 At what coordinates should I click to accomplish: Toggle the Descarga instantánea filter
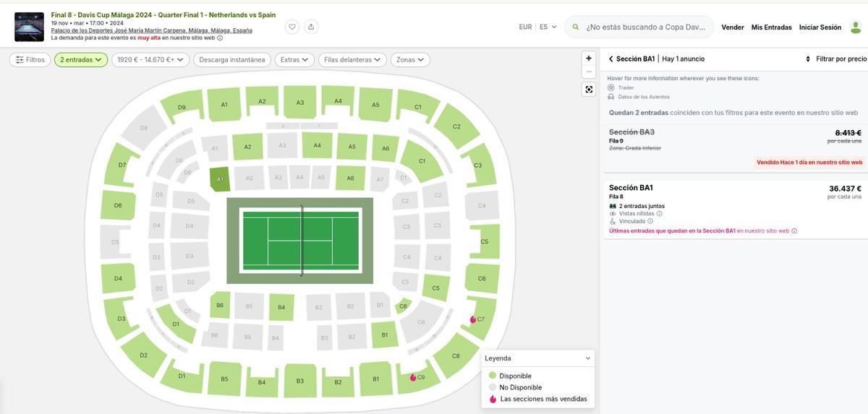click(231, 60)
